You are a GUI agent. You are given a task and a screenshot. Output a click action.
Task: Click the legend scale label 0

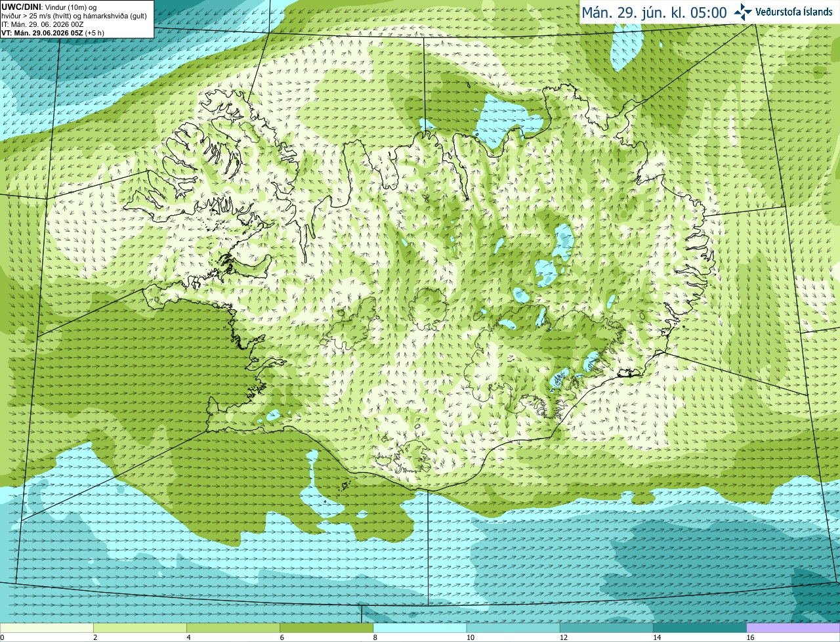click(x=2, y=637)
